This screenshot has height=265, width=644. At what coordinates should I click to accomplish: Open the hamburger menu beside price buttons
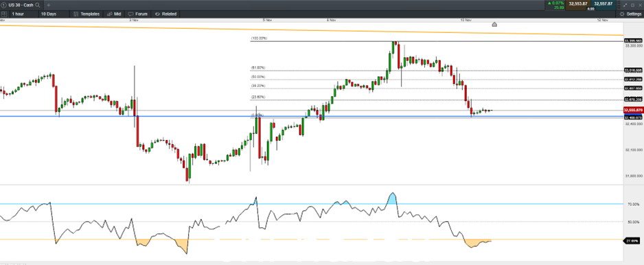619,5
